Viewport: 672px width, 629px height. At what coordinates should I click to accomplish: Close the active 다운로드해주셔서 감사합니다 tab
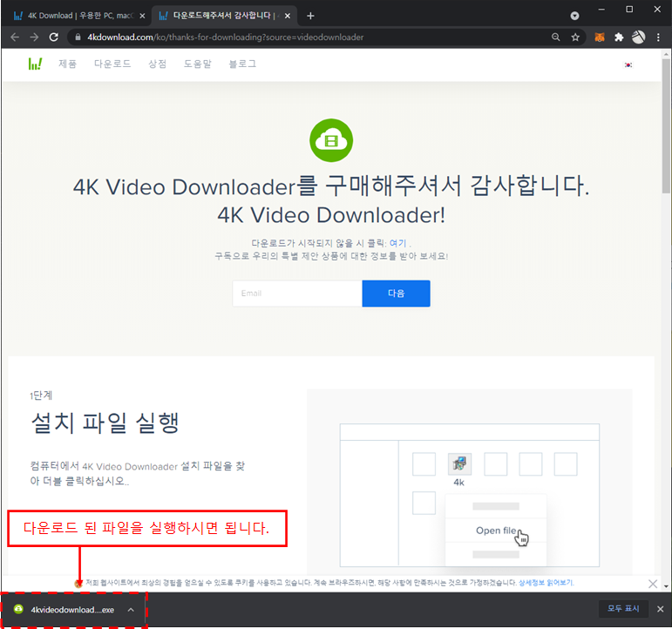[x=287, y=16]
